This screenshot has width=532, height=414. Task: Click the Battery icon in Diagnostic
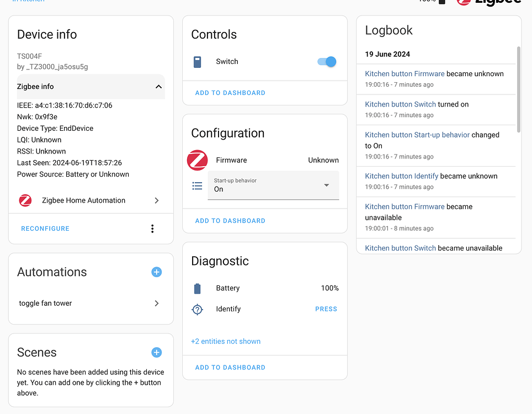[x=197, y=288]
